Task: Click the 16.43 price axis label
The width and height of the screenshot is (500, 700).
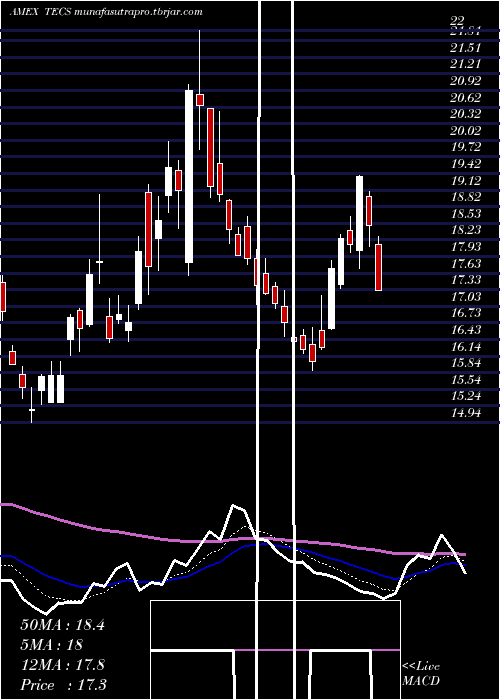Action: click(x=465, y=329)
